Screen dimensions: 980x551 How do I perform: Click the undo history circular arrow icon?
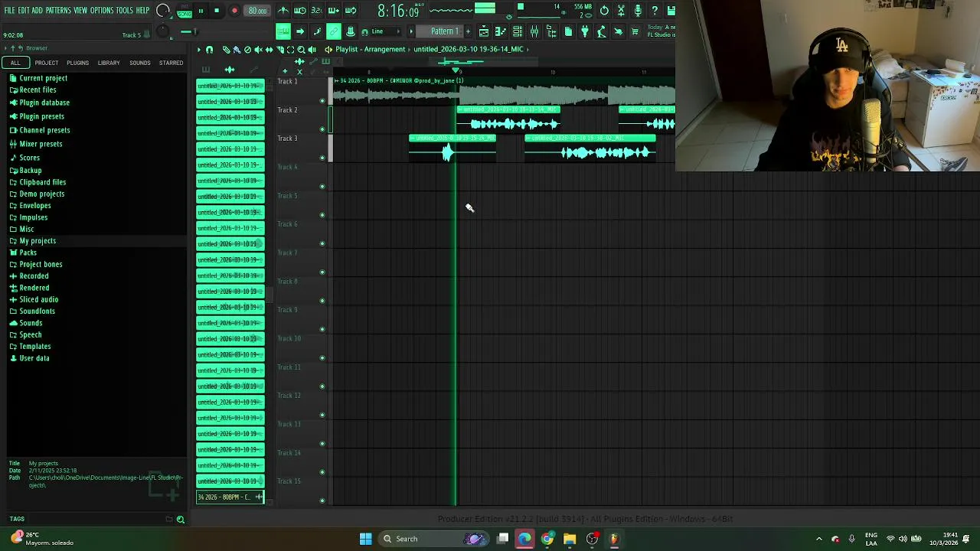[x=604, y=11]
